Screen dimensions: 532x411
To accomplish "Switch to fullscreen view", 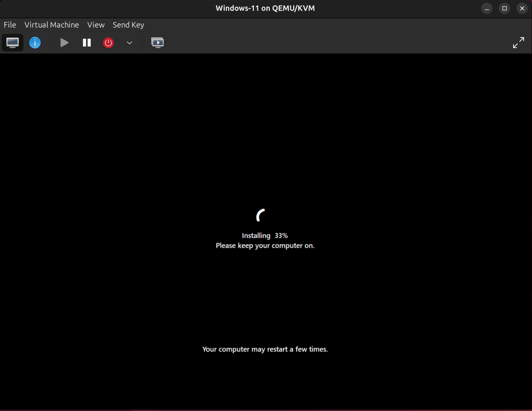I will (x=518, y=42).
